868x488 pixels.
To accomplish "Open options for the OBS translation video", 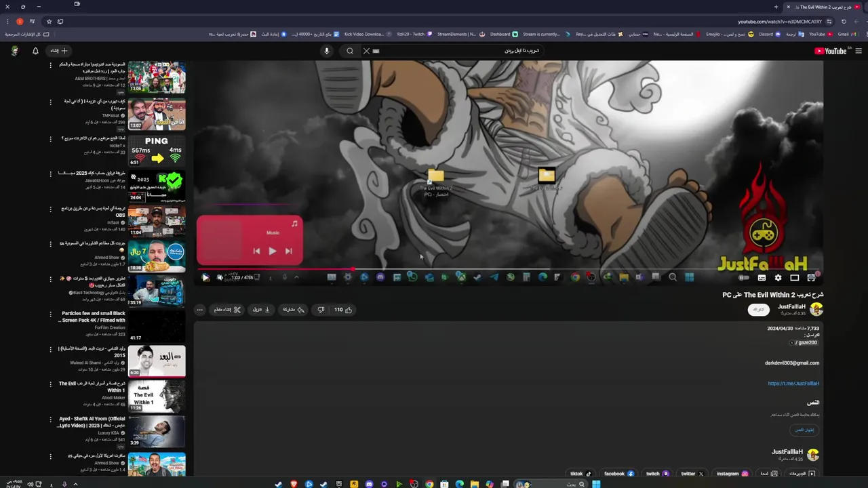I will pyautogui.click(x=50, y=209).
